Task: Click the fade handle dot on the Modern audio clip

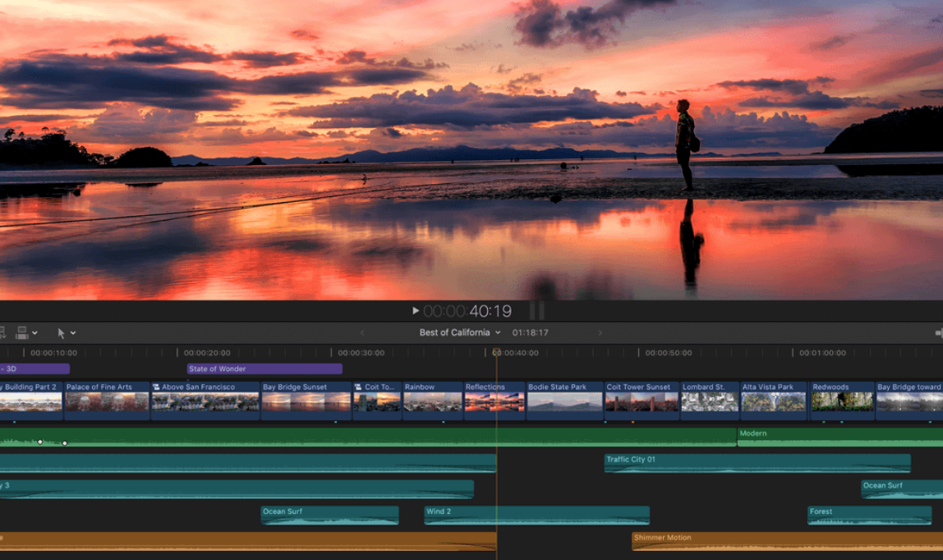Action: click(40, 442)
